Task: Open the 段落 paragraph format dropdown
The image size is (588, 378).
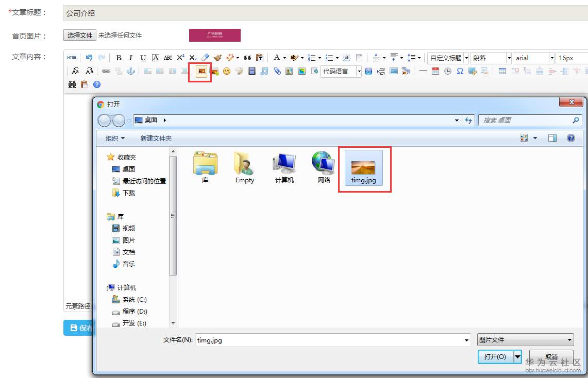Action: pos(491,58)
